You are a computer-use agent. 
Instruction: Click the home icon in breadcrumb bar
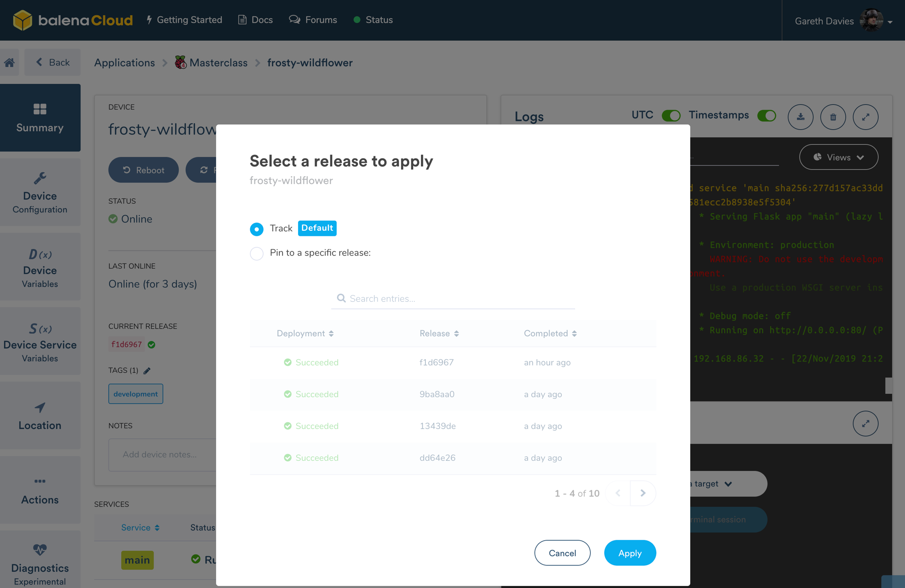tap(9, 62)
